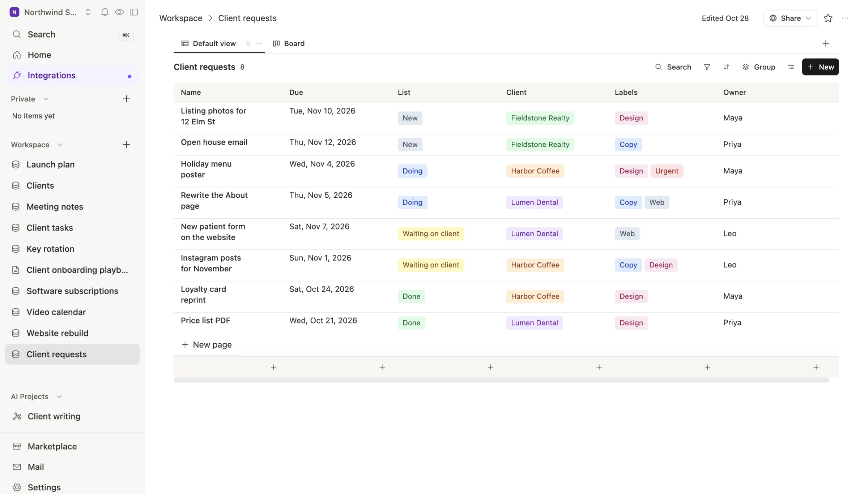Click the table Search button
This screenshot has height=494, width=868.
point(673,67)
